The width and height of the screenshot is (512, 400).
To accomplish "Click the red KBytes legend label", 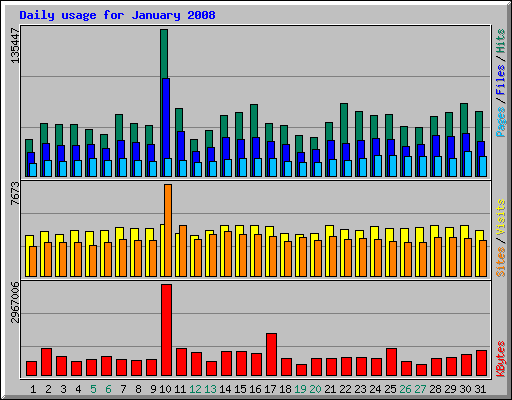I will coord(500,359).
